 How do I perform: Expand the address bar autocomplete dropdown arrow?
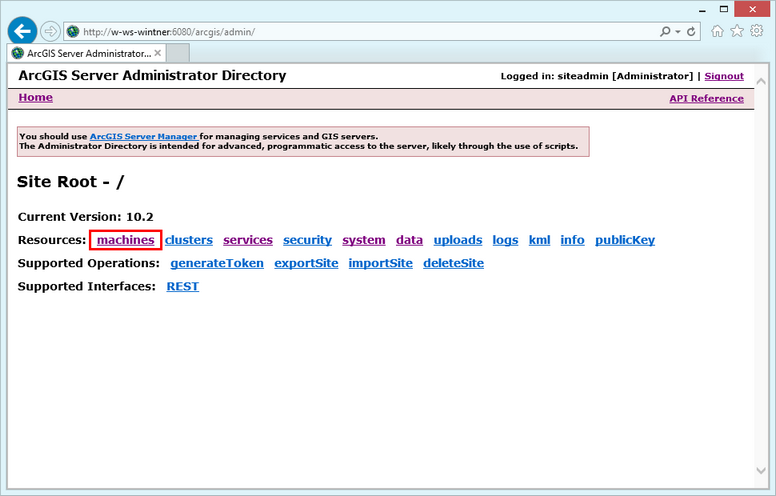(679, 31)
